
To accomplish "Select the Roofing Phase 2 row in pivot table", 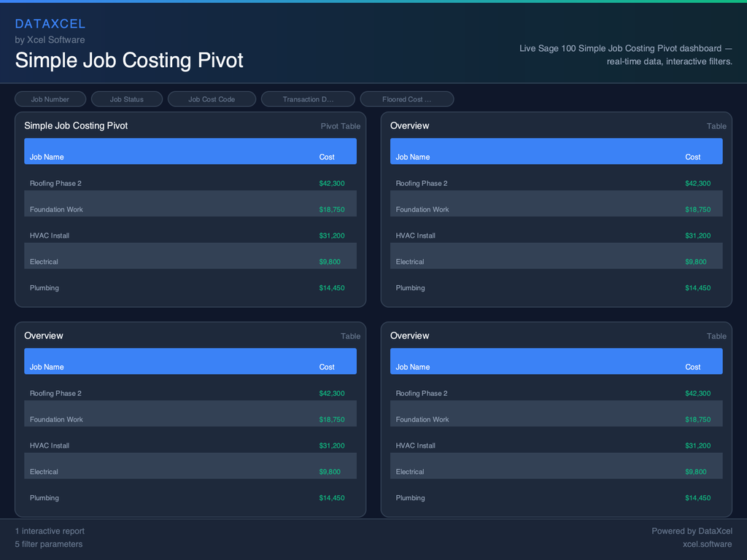I will (190, 183).
